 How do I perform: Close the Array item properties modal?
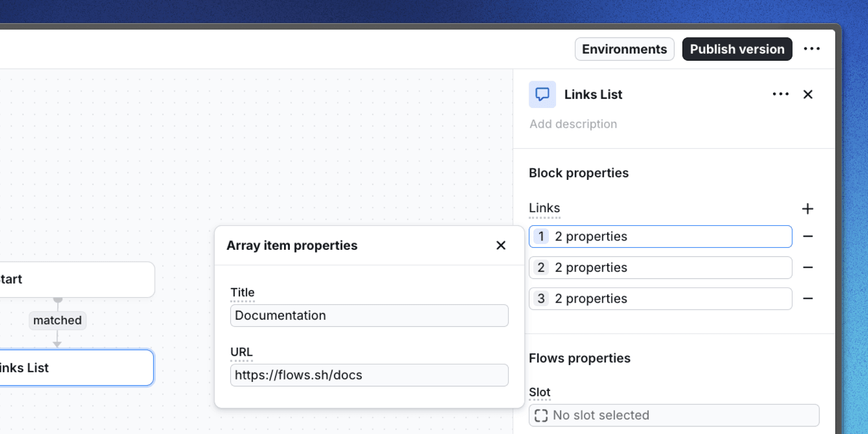pos(501,245)
